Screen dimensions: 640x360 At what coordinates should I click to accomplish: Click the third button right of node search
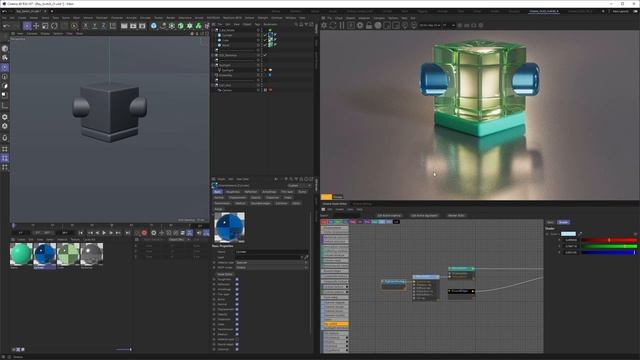point(456,216)
